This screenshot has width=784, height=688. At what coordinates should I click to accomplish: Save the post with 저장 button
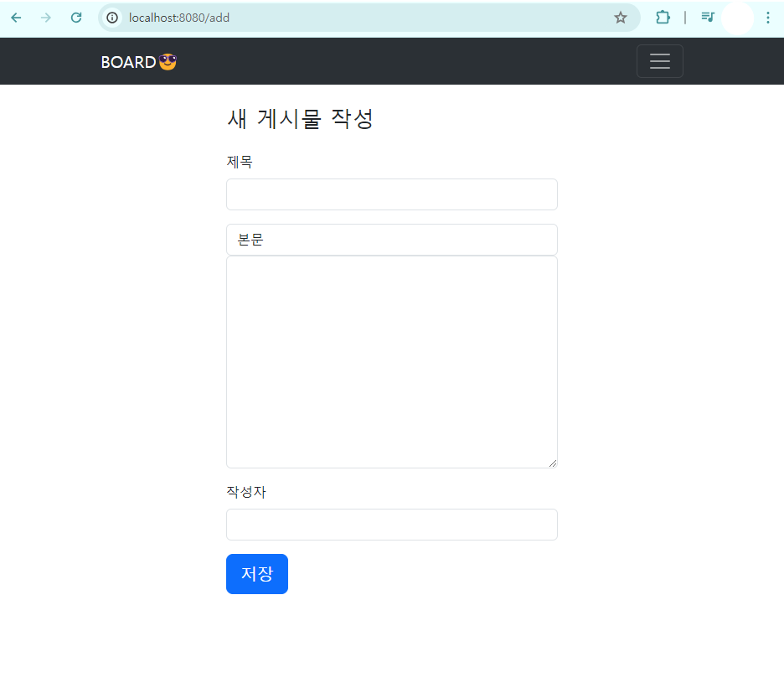click(x=257, y=574)
